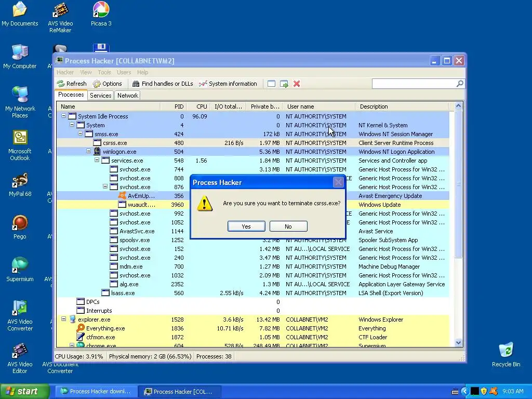Screen dimensions: 532x399
Task: Open the Pego desktop icon
Action: [20, 228]
